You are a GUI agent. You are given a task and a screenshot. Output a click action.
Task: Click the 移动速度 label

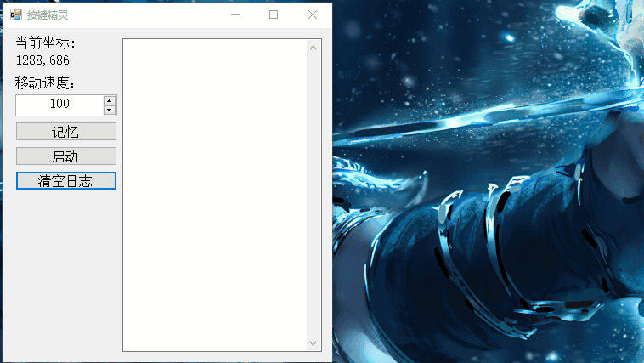point(46,83)
